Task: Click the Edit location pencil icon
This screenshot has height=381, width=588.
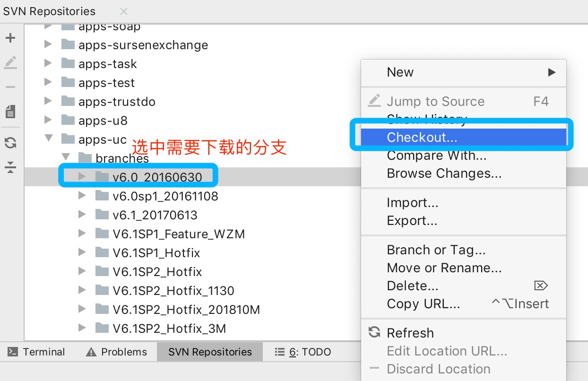Action: (10, 62)
